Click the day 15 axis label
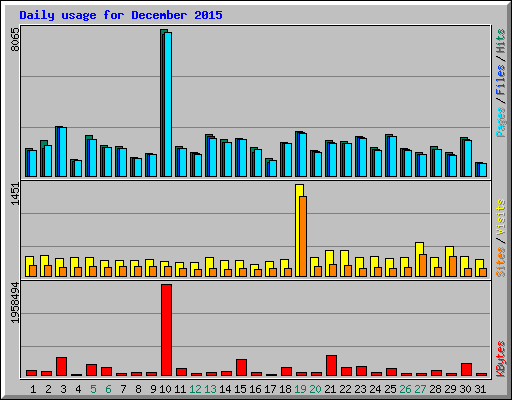Screen dimensions: 512x400 [x=241, y=389]
